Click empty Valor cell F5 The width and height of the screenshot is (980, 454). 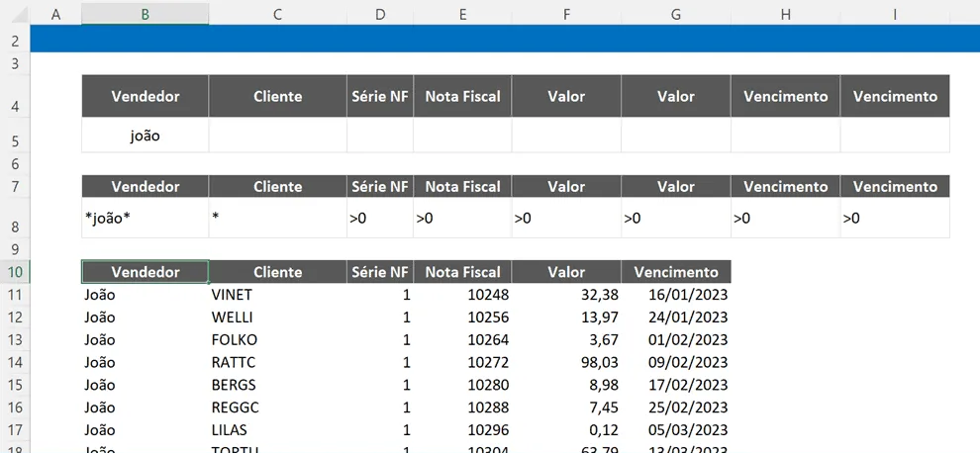coord(566,135)
